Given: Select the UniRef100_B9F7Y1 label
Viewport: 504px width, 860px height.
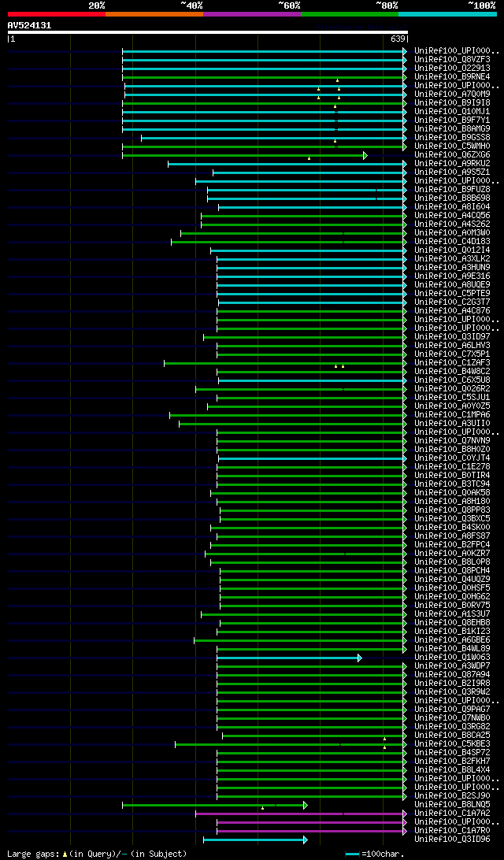Looking at the screenshot, I should (453, 120).
